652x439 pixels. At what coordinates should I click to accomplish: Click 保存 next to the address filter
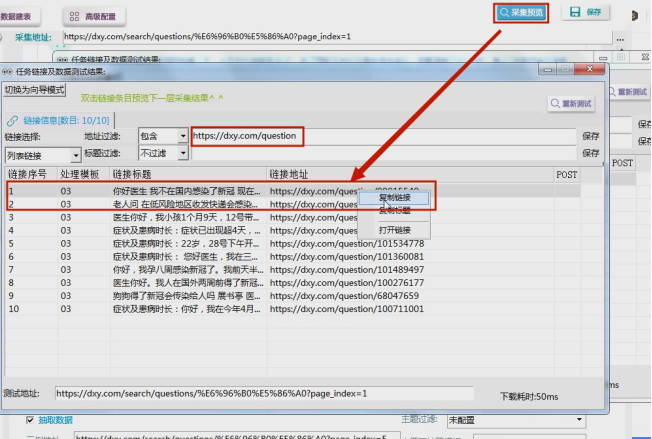click(x=590, y=136)
